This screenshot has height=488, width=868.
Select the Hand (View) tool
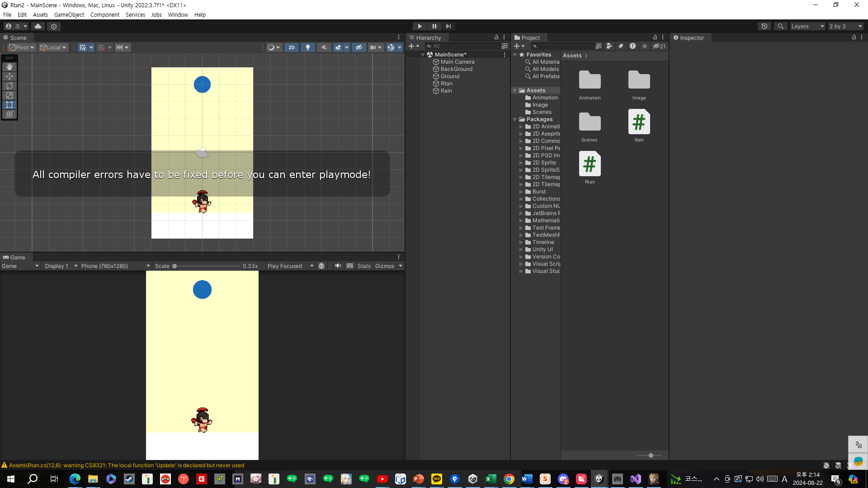[9, 67]
